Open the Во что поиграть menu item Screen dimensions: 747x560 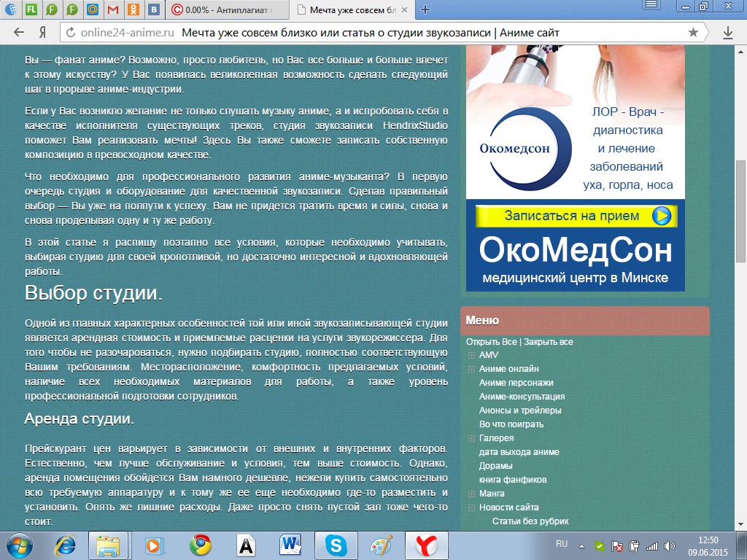tap(511, 424)
